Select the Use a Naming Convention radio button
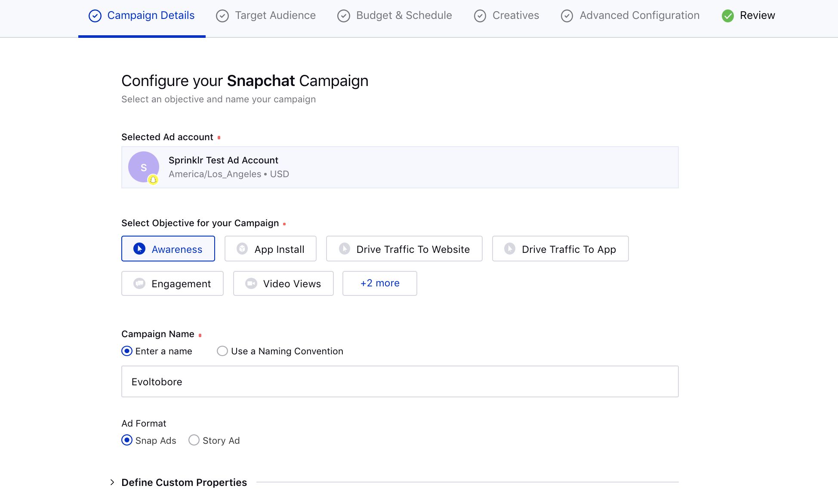 [x=222, y=351]
